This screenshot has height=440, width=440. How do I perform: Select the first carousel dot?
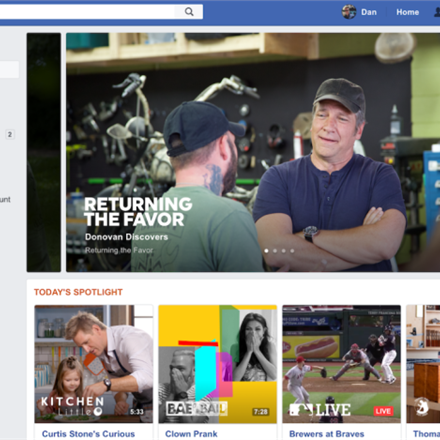click(x=266, y=251)
